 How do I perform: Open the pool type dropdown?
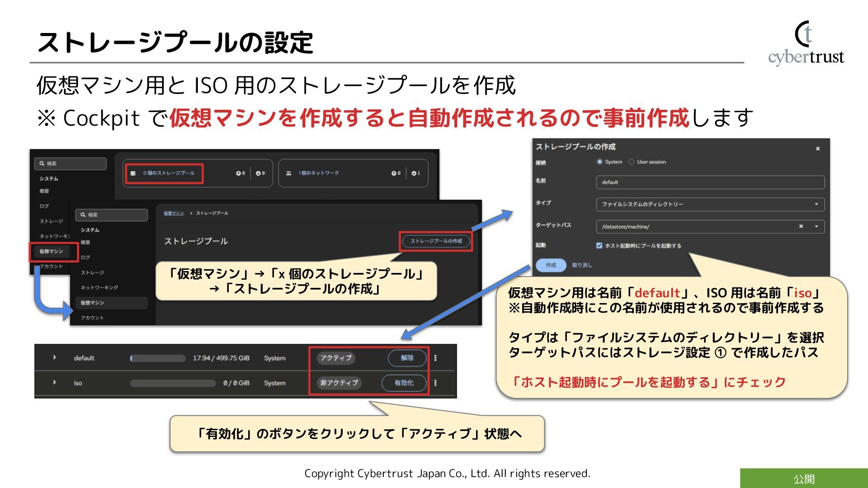point(710,204)
